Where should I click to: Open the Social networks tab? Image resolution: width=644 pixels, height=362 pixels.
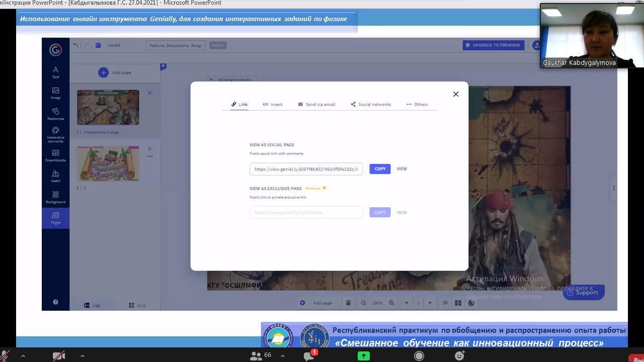[x=371, y=104]
